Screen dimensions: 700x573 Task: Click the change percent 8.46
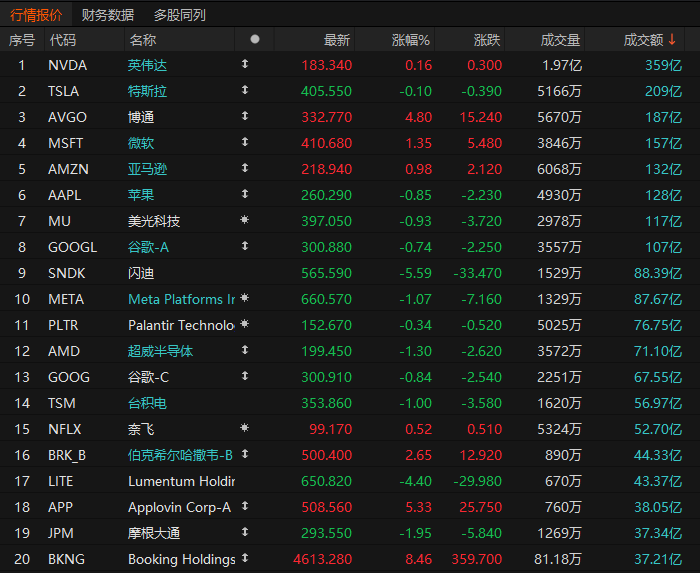click(x=419, y=559)
